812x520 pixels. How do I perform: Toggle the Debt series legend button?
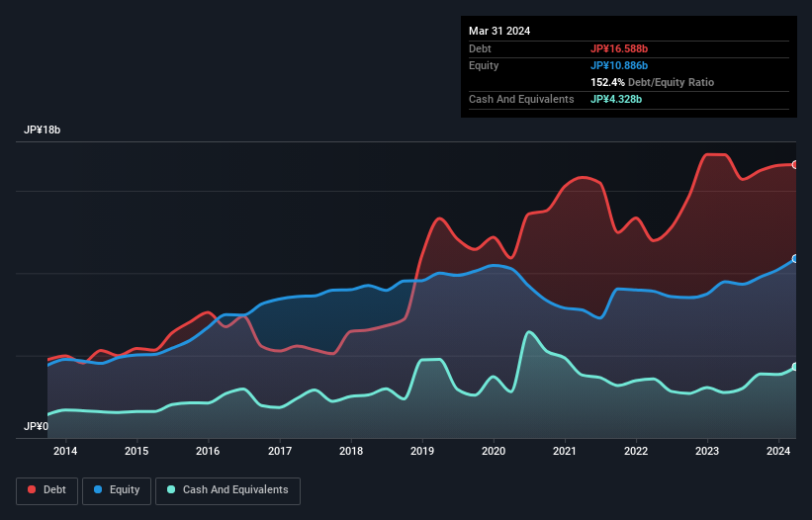46,490
